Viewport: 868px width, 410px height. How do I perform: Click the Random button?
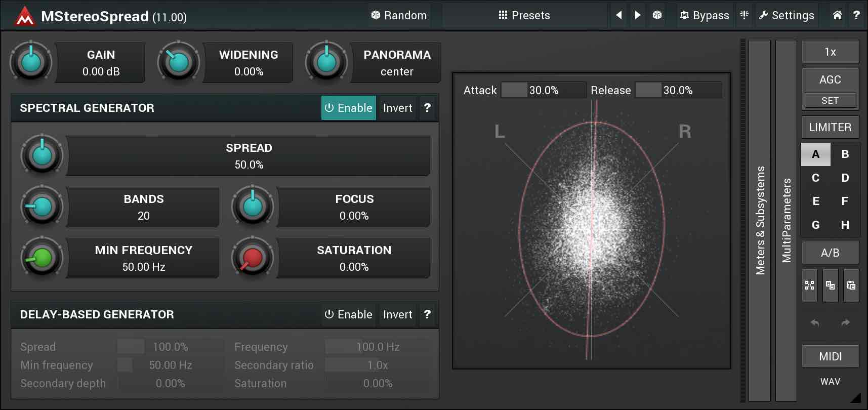click(x=399, y=15)
